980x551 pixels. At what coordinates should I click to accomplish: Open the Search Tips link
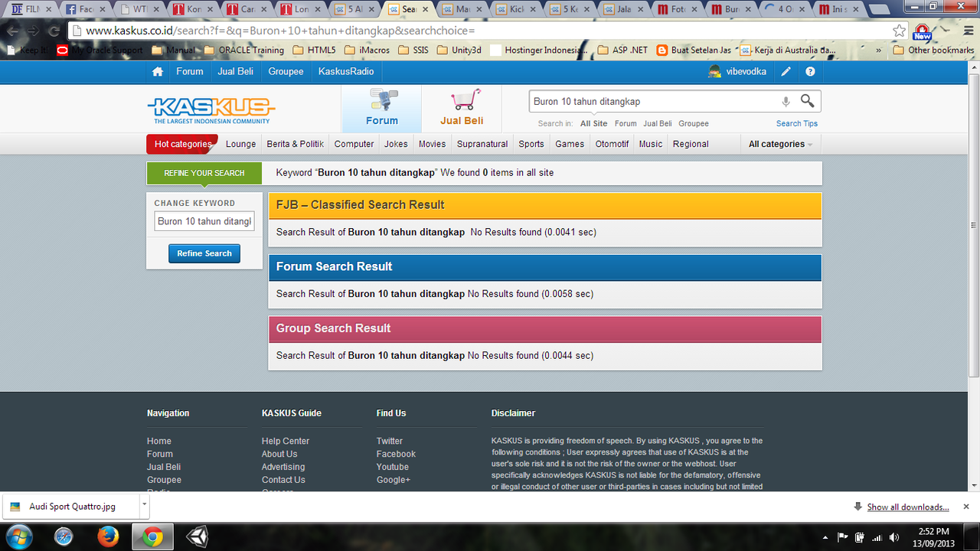point(797,123)
